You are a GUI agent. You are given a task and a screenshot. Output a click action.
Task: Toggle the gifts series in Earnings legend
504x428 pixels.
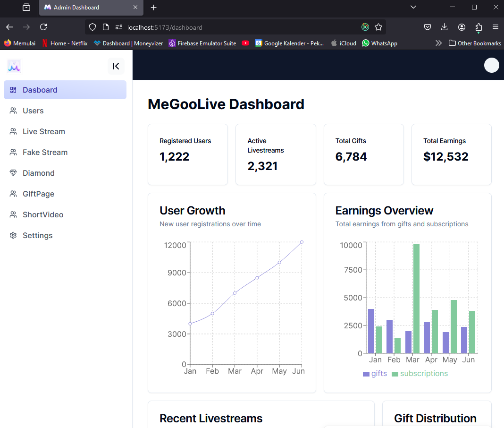click(375, 373)
